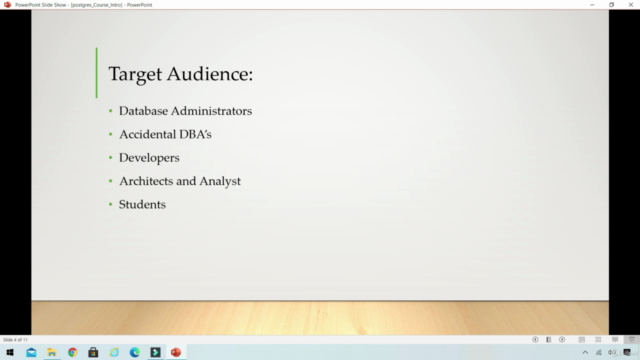The width and height of the screenshot is (640, 360).
Task: Open the Mail app from taskbar
Action: click(31, 352)
